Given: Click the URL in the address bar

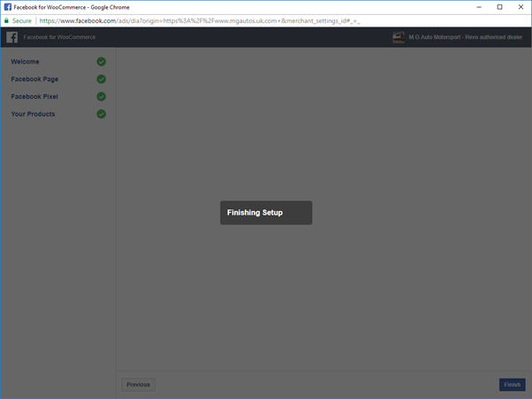Looking at the screenshot, I should (200, 21).
